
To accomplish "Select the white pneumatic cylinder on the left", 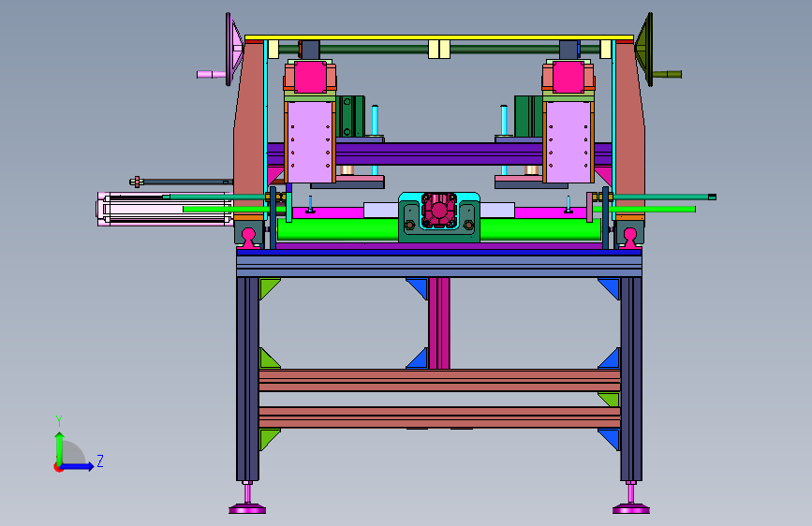I will [x=165, y=209].
